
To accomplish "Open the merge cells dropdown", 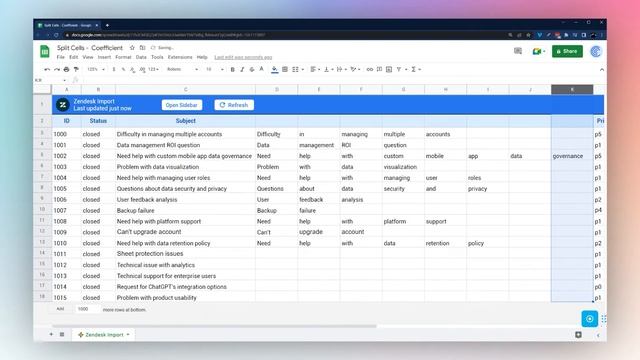I will coord(298,69).
